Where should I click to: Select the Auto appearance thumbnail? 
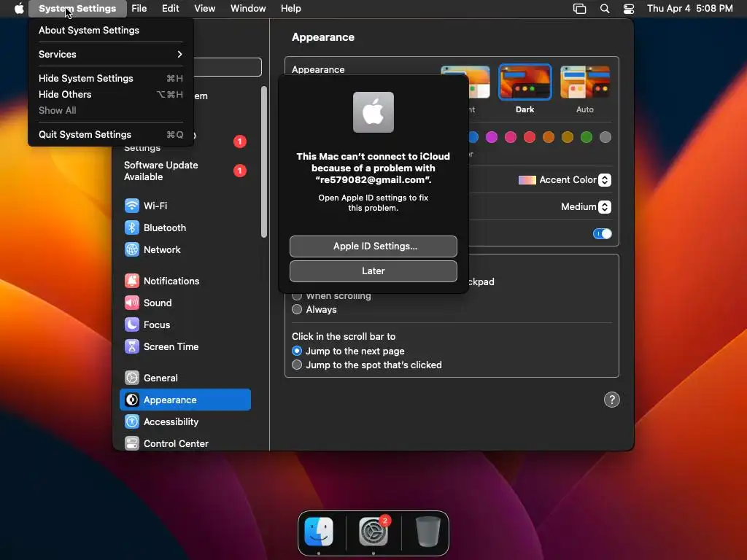585,82
